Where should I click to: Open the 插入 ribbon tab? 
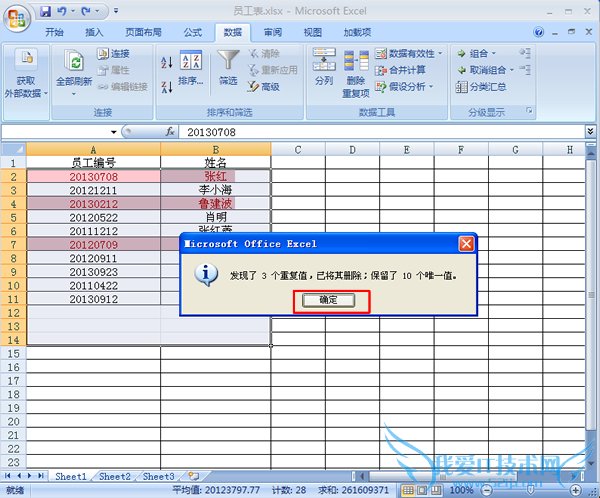coord(94,33)
